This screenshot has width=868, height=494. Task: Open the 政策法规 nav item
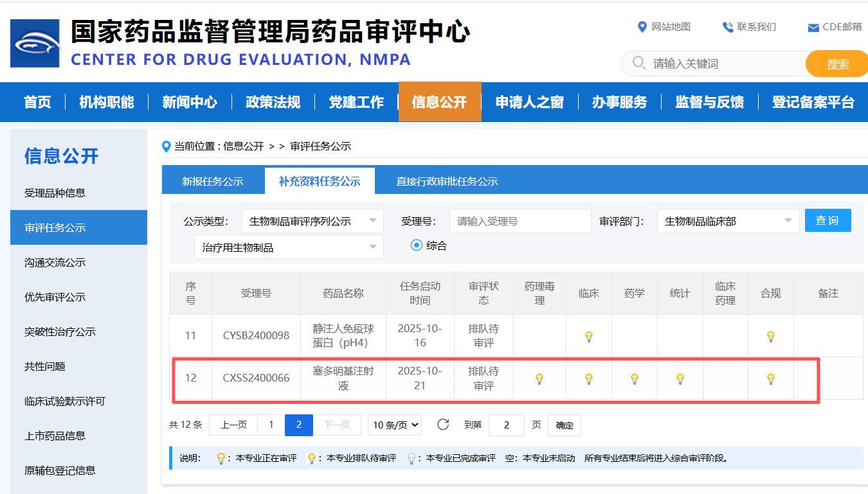point(273,102)
